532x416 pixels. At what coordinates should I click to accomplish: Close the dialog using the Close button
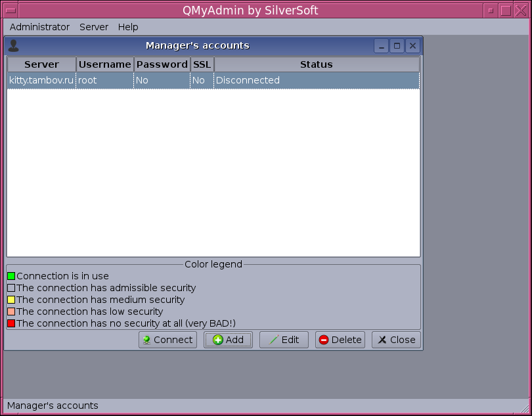[x=396, y=340]
